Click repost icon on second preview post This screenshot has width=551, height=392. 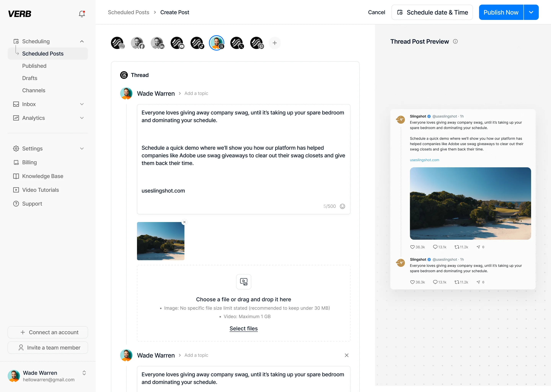pyautogui.click(x=457, y=282)
